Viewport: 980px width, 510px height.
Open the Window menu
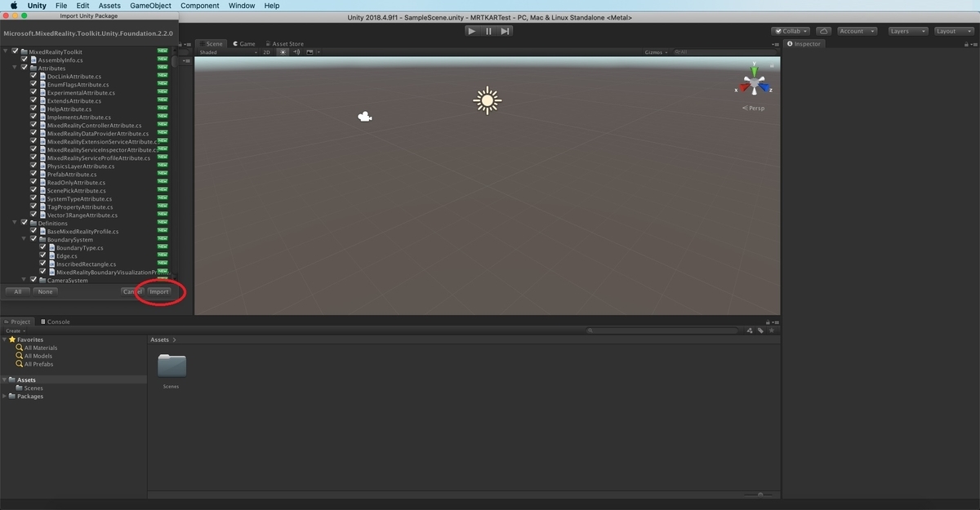tap(242, 6)
